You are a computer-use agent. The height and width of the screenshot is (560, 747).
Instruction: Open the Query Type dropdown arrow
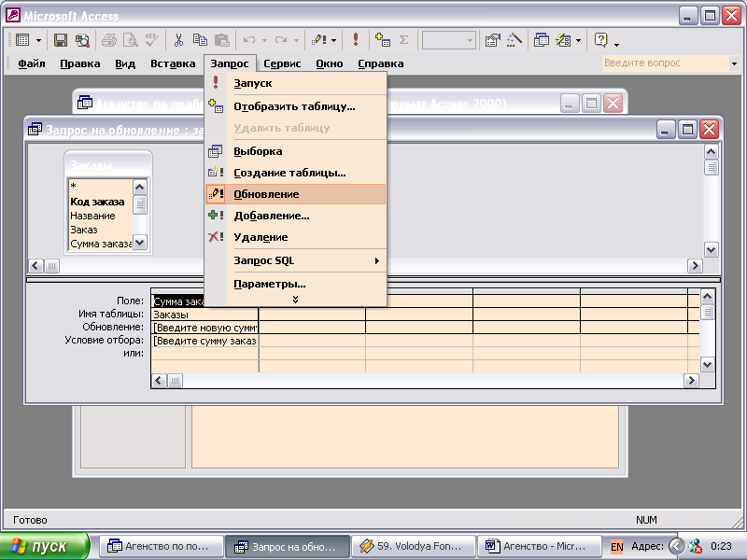[333, 40]
